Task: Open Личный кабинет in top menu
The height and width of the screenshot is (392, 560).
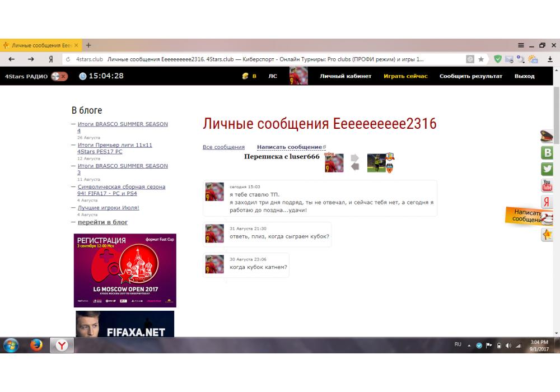Action: click(x=346, y=76)
